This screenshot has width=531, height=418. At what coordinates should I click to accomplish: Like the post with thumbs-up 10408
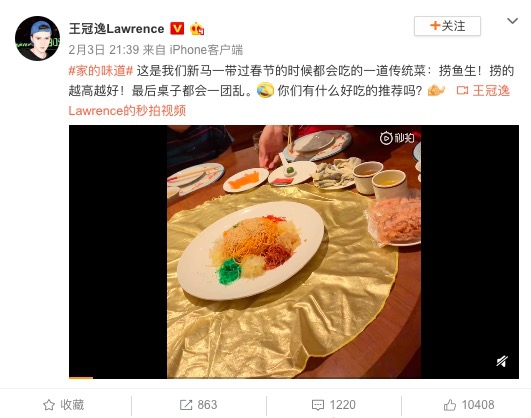pos(469,405)
